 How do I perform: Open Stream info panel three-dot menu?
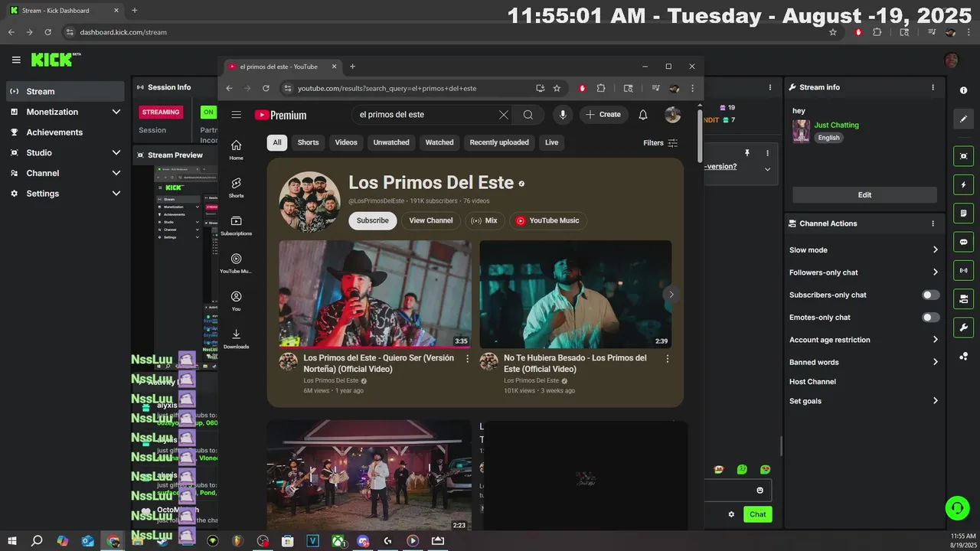point(933,87)
